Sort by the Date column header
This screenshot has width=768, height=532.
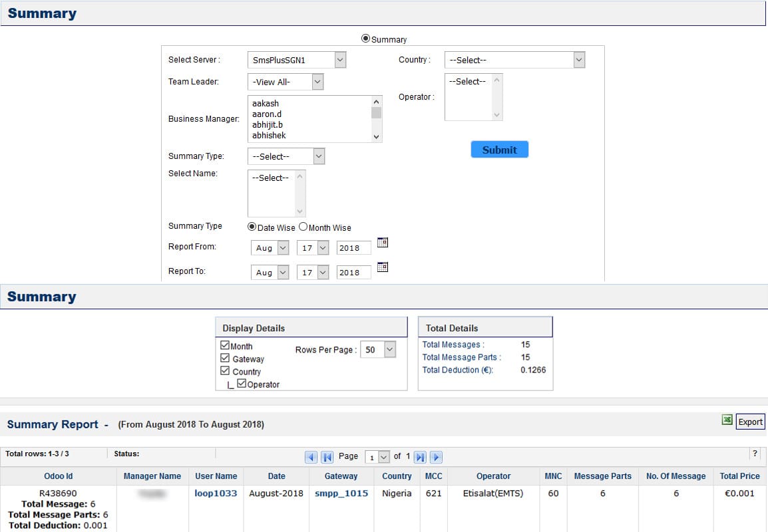coord(276,475)
